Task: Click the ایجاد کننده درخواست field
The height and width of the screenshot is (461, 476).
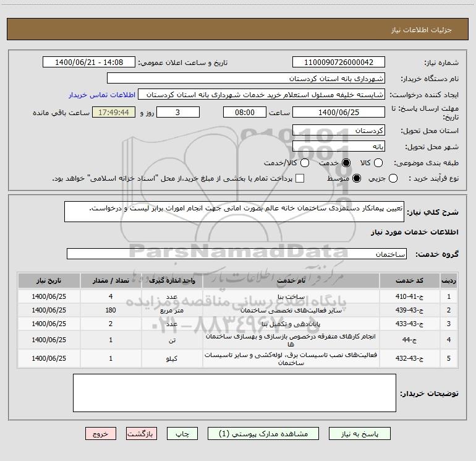Action: point(261,94)
